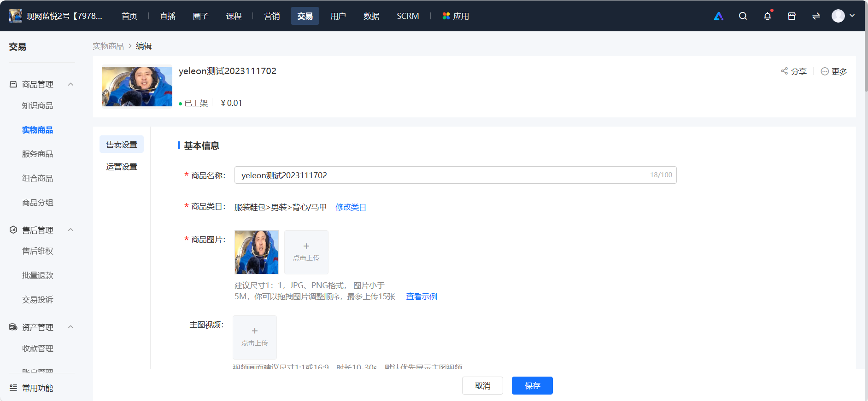The height and width of the screenshot is (401, 868).
Task: Select the 交易 top menu
Action: pos(305,16)
